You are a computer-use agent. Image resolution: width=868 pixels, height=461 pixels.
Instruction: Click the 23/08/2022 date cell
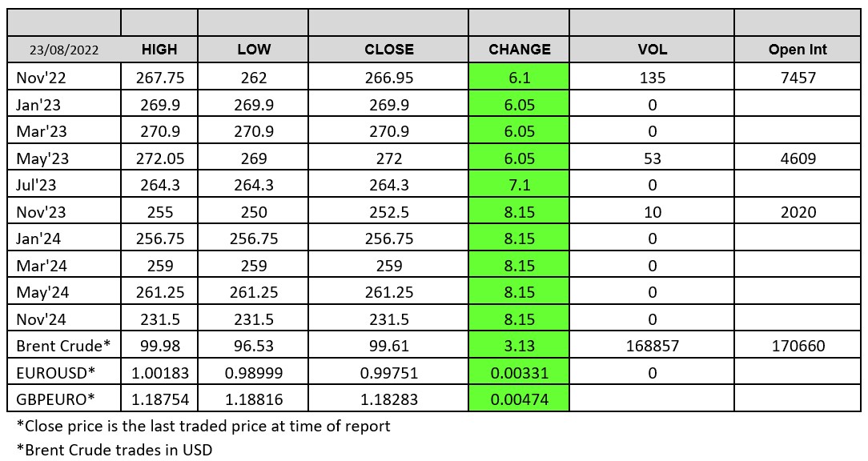[x=64, y=50]
